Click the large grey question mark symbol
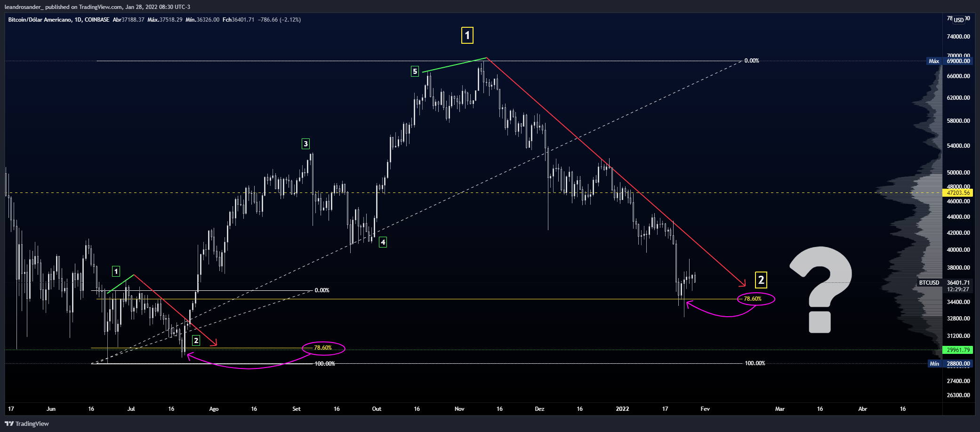 (x=821, y=289)
